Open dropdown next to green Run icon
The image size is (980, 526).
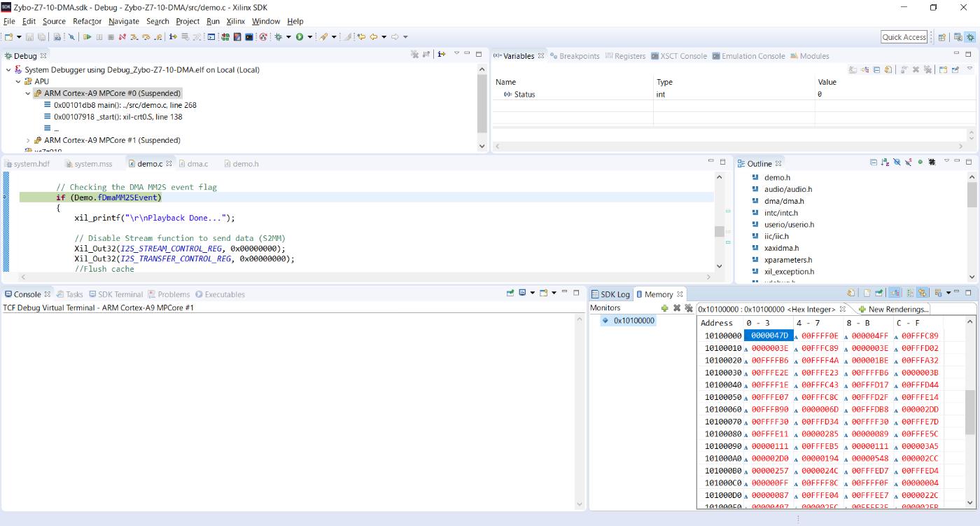pyautogui.click(x=310, y=36)
